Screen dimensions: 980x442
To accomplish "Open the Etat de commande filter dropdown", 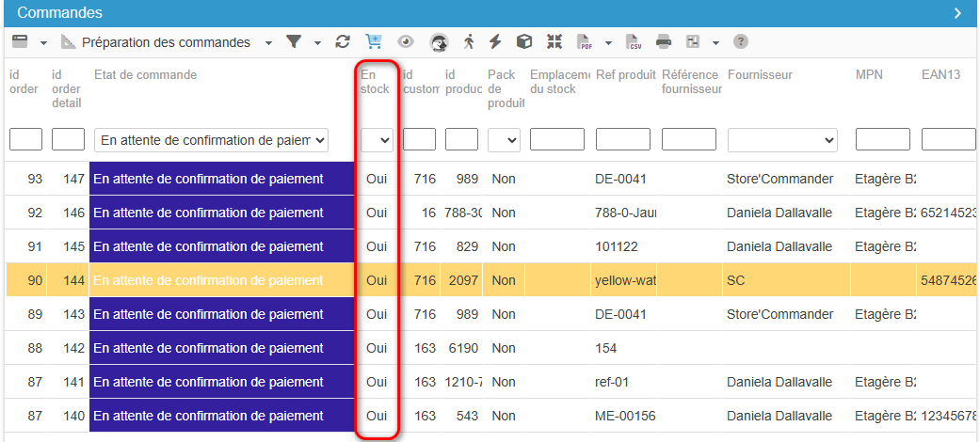I will pyautogui.click(x=211, y=140).
